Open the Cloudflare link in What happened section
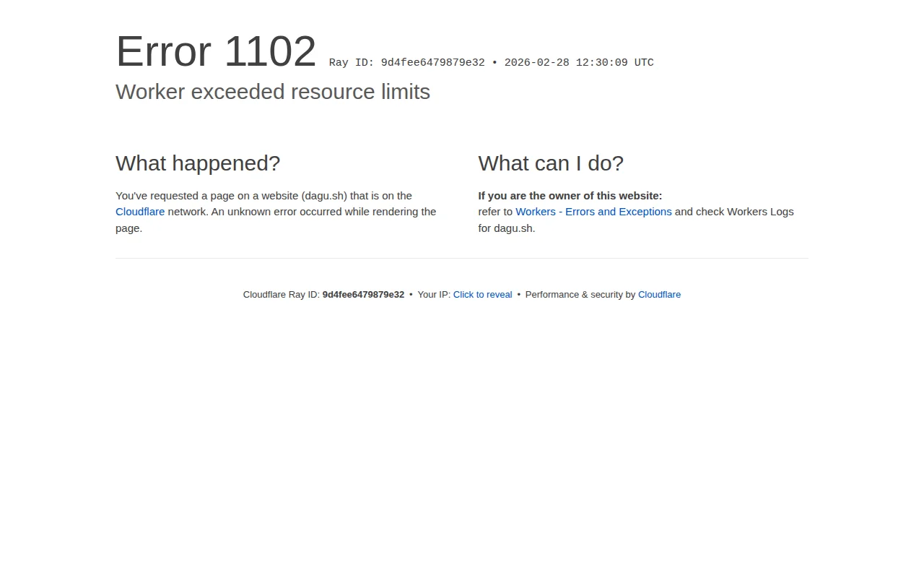The width and height of the screenshot is (924, 578). tap(140, 212)
